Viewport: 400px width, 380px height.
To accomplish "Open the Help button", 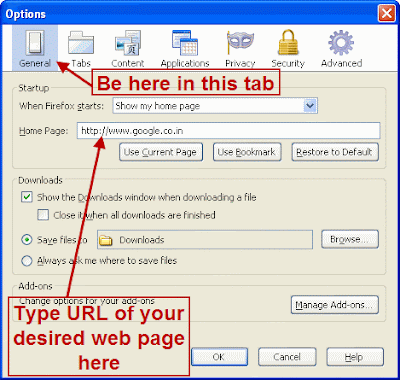I will [x=355, y=357].
